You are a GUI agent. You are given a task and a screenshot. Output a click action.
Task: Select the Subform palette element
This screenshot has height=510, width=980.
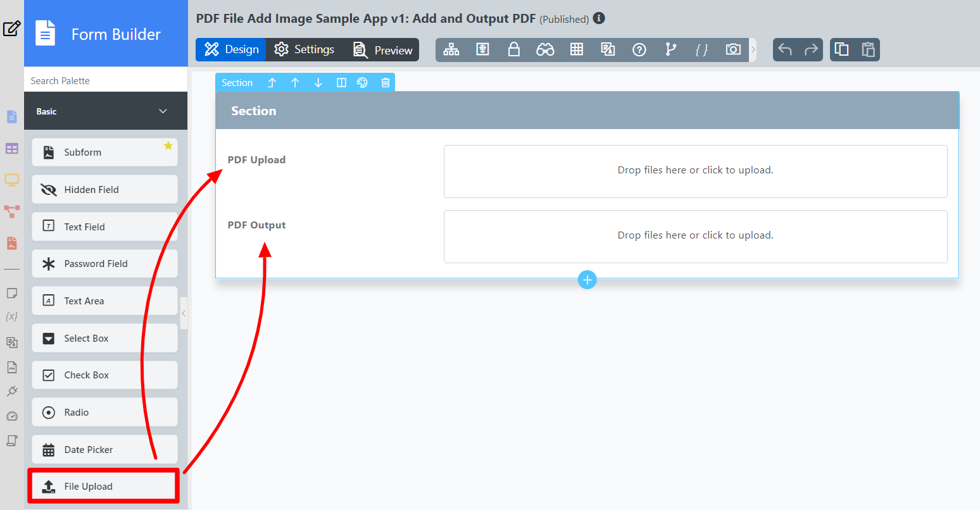click(x=104, y=152)
